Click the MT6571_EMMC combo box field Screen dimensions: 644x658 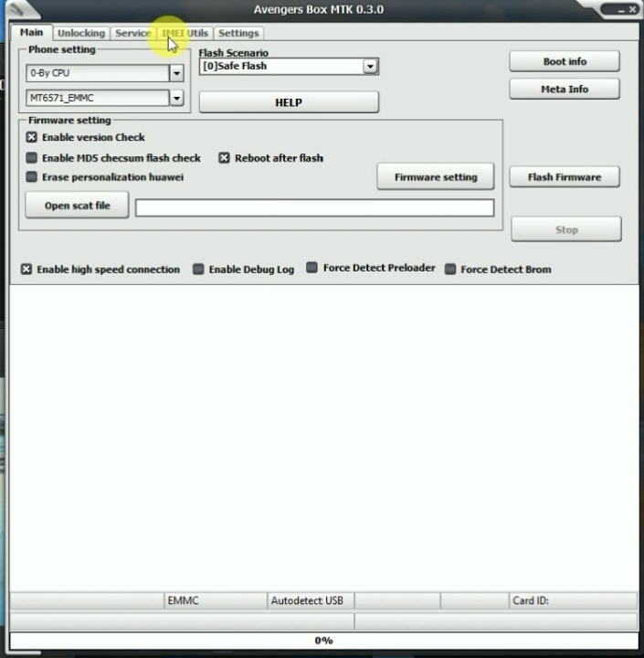pyautogui.click(x=98, y=98)
